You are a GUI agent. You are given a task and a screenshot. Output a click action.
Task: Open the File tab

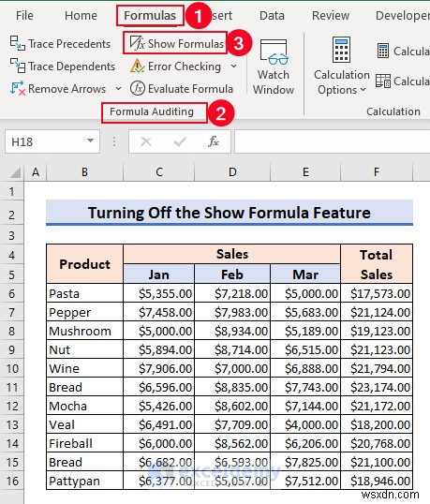(24, 15)
